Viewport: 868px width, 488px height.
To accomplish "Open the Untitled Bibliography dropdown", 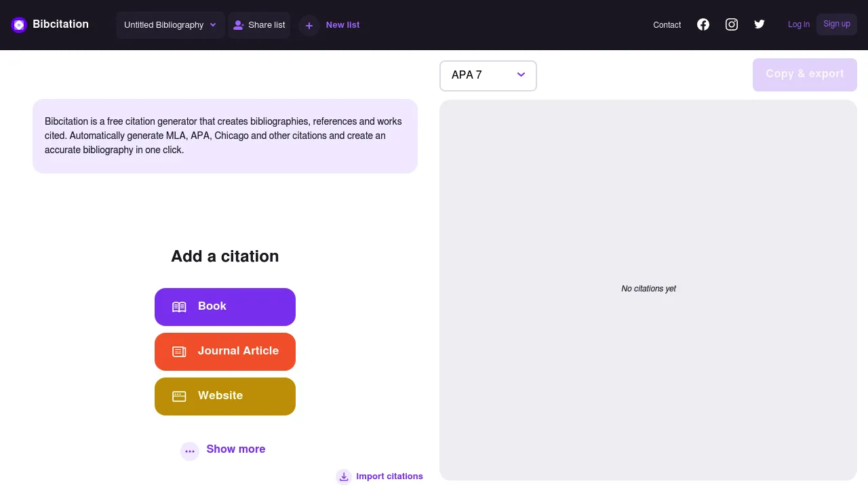I will coord(170,24).
